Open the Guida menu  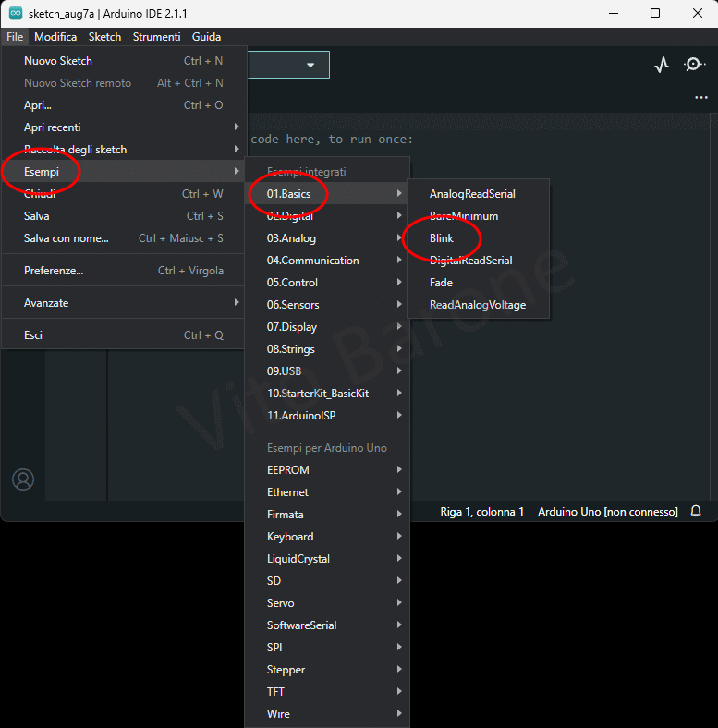206,37
